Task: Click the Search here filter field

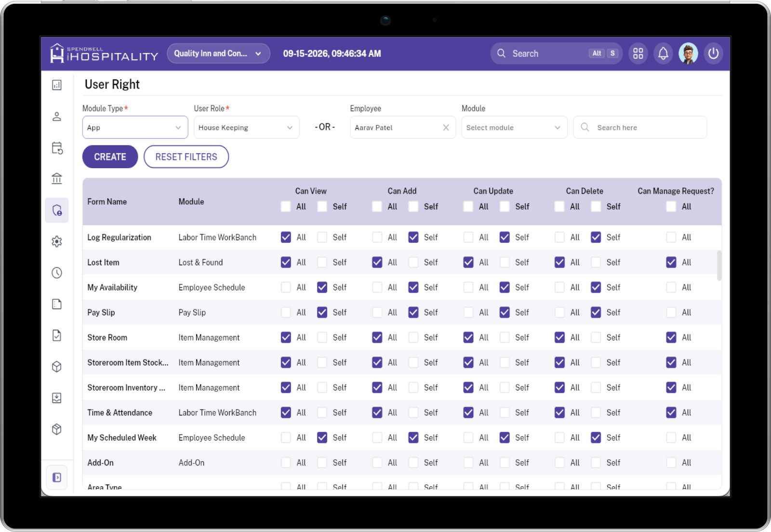Action: [640, 128]
